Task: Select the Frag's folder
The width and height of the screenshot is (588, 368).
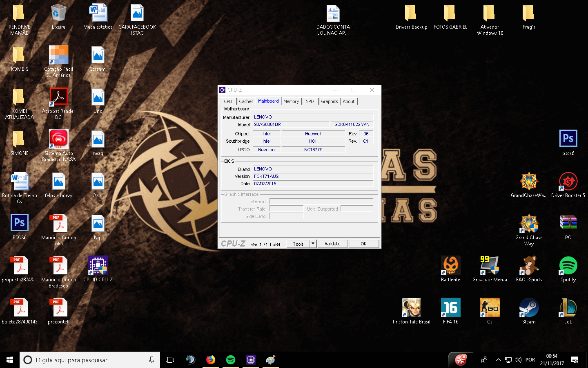Action: pos(529,17)
